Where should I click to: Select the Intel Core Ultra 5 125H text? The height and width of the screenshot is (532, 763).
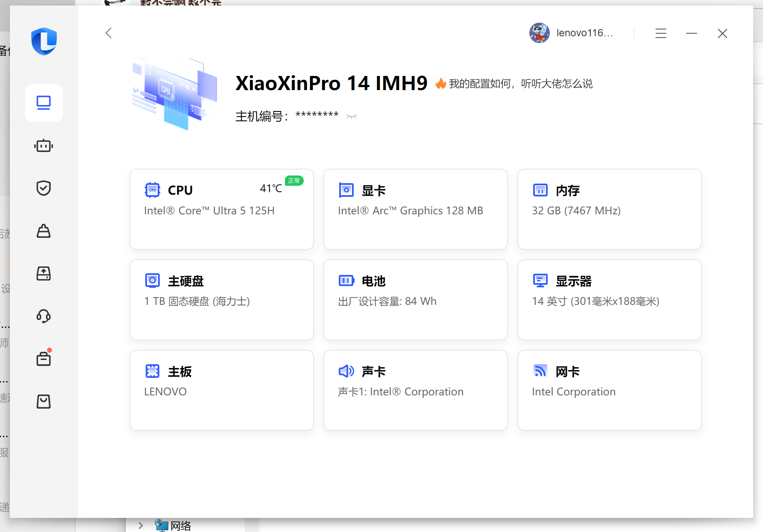click(x=209, y=210)
